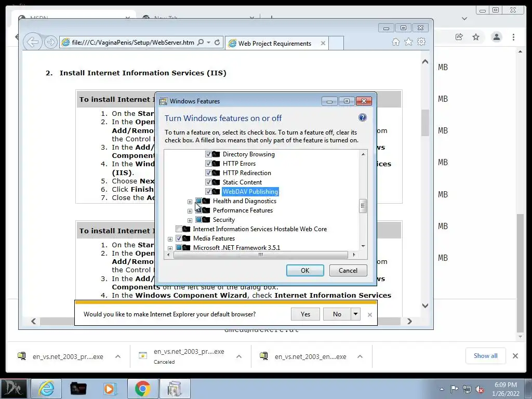Open Internet Explorer favorites star
532x399 pixels.
408,42
